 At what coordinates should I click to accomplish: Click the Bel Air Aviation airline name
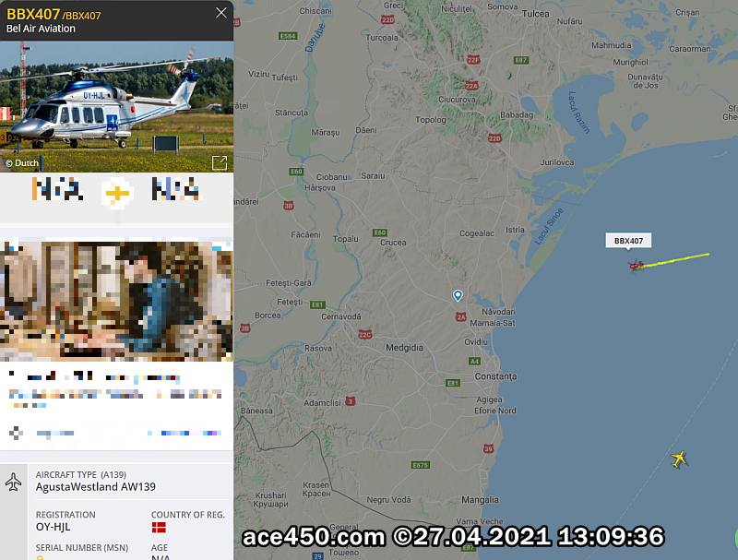(x=41, y=29)
